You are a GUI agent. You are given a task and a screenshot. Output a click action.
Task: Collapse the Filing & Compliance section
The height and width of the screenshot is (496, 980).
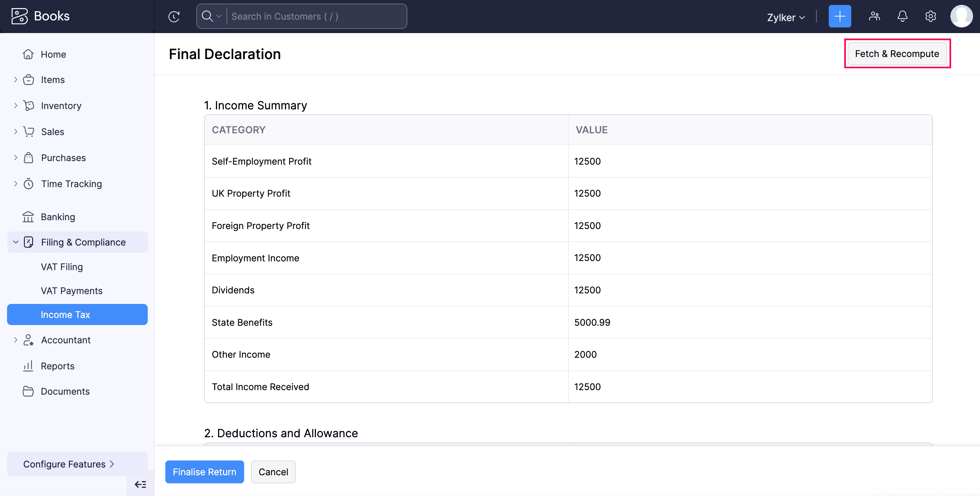pyautogui.click(x=15, y=242)
